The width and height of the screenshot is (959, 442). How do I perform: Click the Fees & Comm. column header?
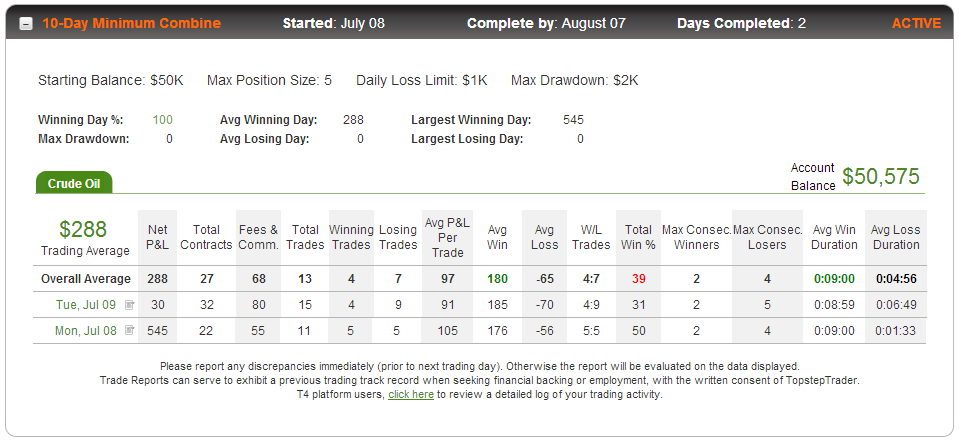[258, 237]
